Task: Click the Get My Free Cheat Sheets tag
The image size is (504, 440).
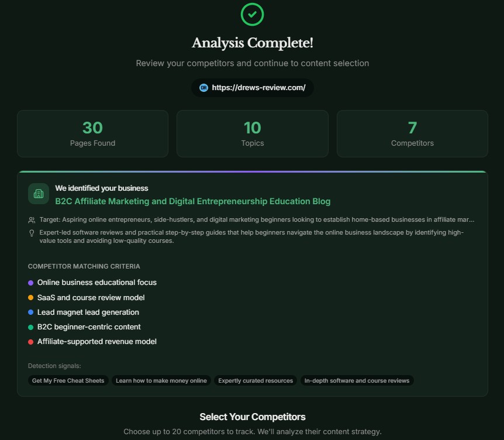Action: pos(68,380)
